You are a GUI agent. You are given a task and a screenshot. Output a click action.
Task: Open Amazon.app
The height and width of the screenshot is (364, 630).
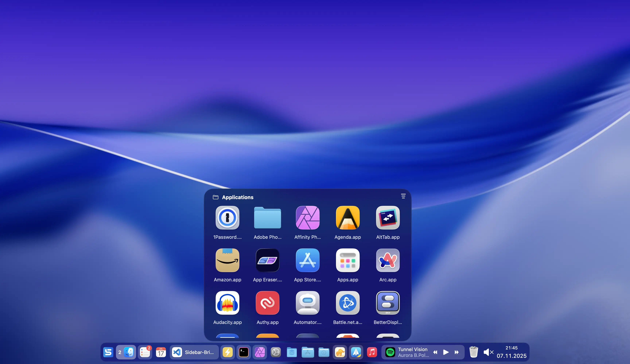227,260
